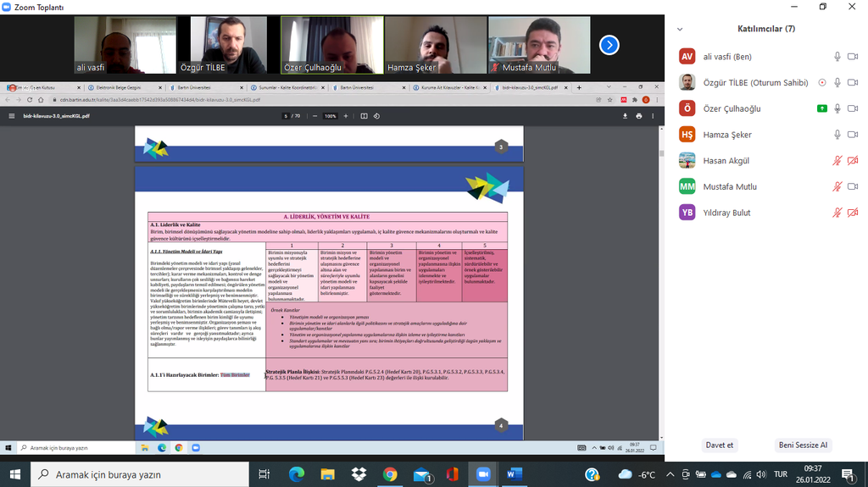Click the next video thumbnails arrow

click(x=609, y=45)
